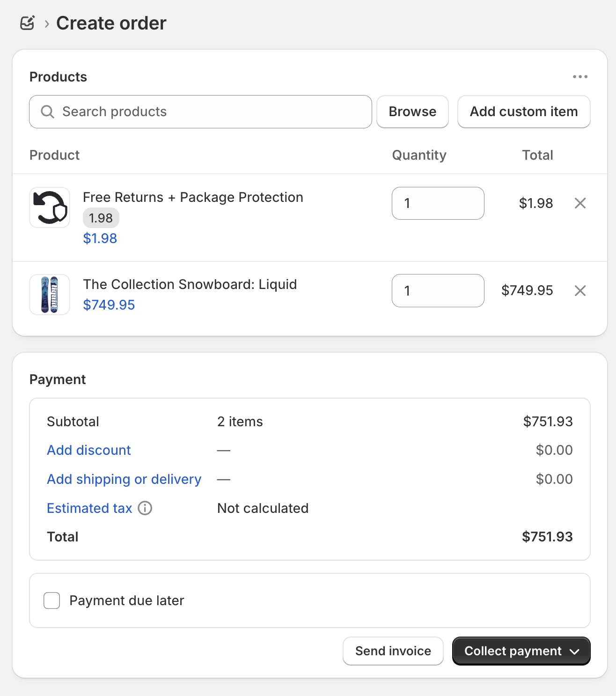Click the blue $749.95 snowboard price link
Viewport: 616px width, 696px height.
click(109, 305)
